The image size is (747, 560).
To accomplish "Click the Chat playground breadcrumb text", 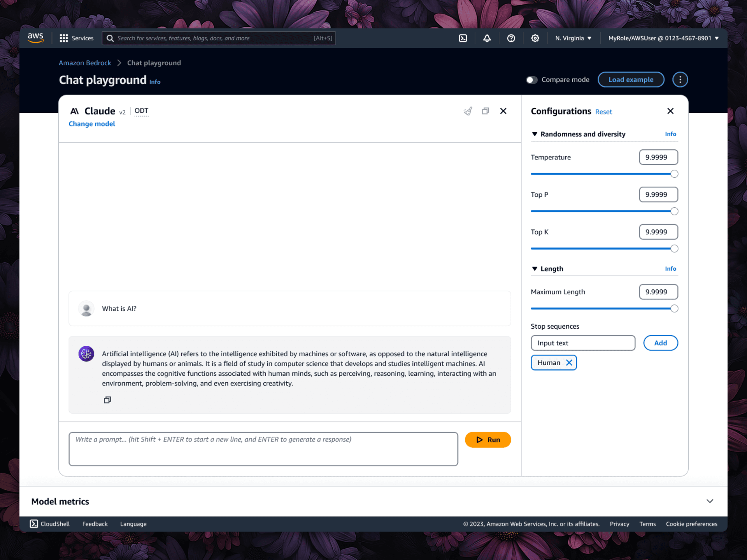I will (154, 63).
